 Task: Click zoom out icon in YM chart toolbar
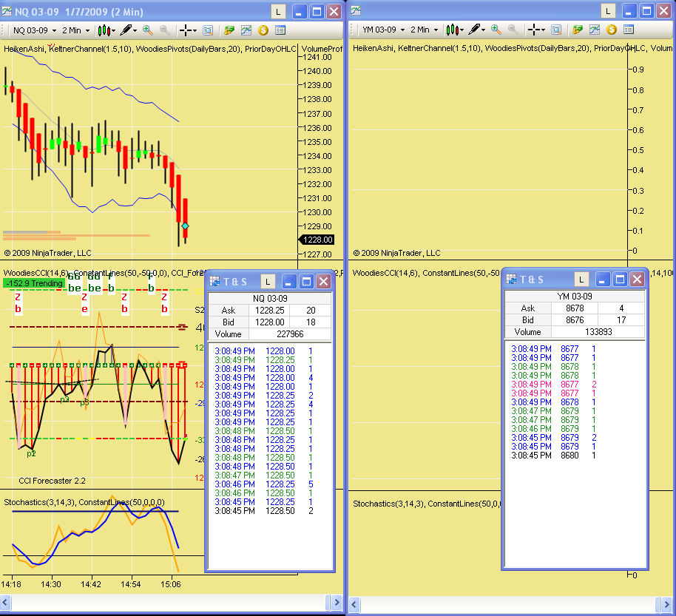coord(513,30)
